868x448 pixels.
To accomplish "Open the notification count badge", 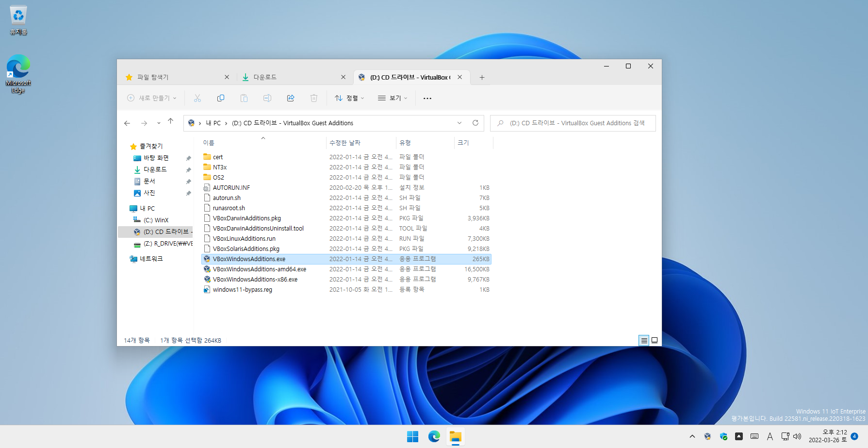I will pyautogui.click(x=854, y=436).
